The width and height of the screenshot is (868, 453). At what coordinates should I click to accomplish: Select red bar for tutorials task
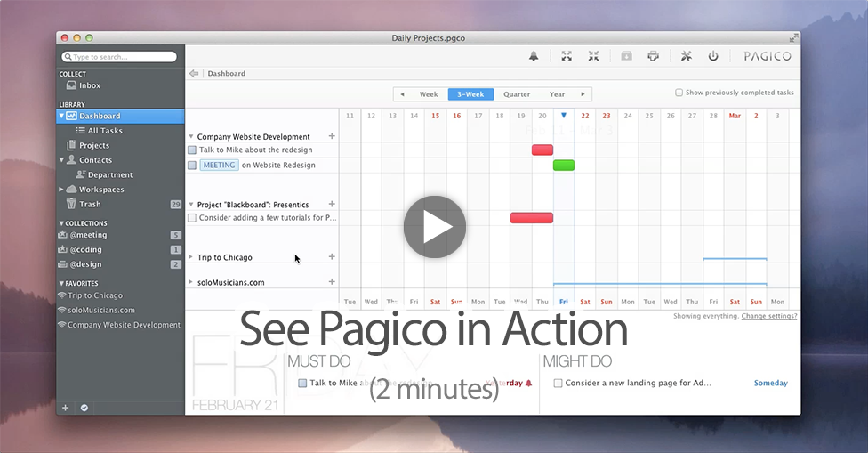click(x=532, y=218)
